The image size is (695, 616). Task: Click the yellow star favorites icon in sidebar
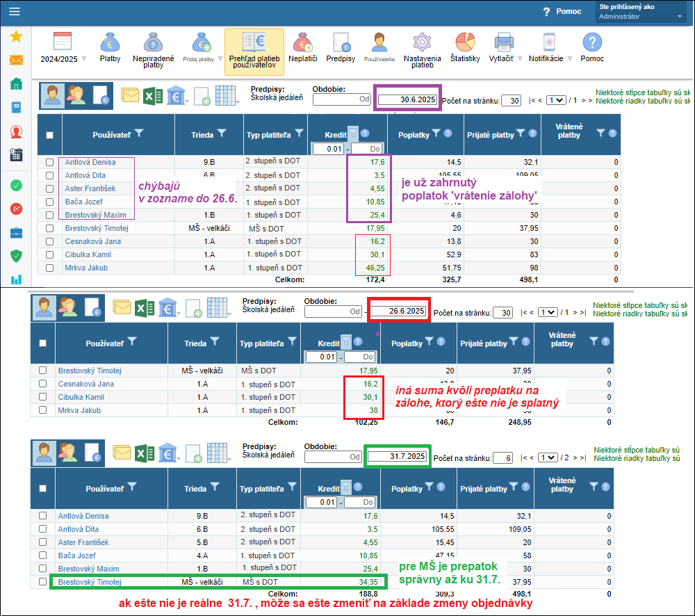click(16, 36)
